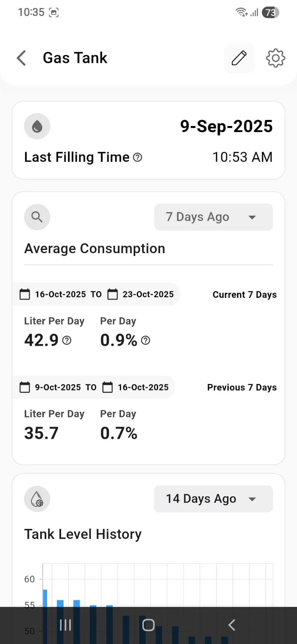The width and height of the screenshot is (297, 644).
Task: Tap the magnifier icon above Average Consumption
Action: tap(37, 217)
